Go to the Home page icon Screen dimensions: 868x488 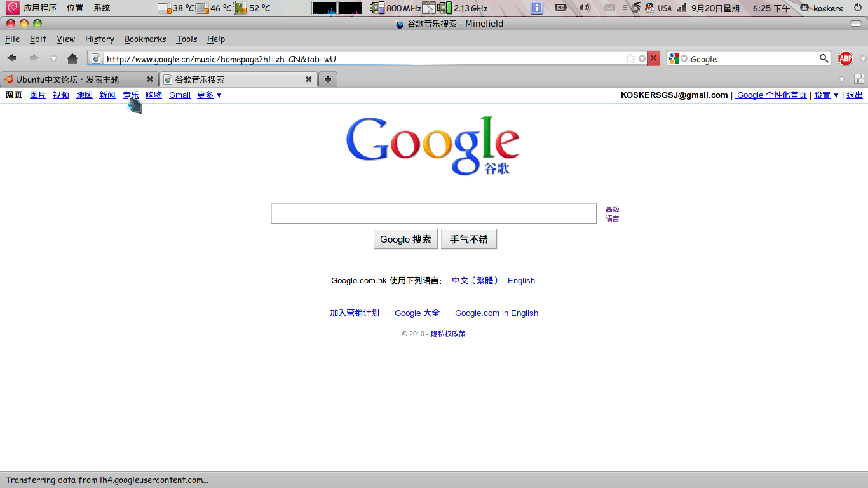coord(72,58)
